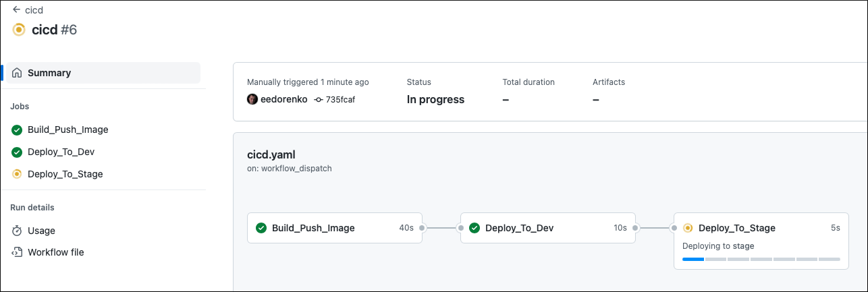This screenshot has width=868, height=292.
Task: Click the stopwatch icon next to Usage
Action: pos(17,231)
